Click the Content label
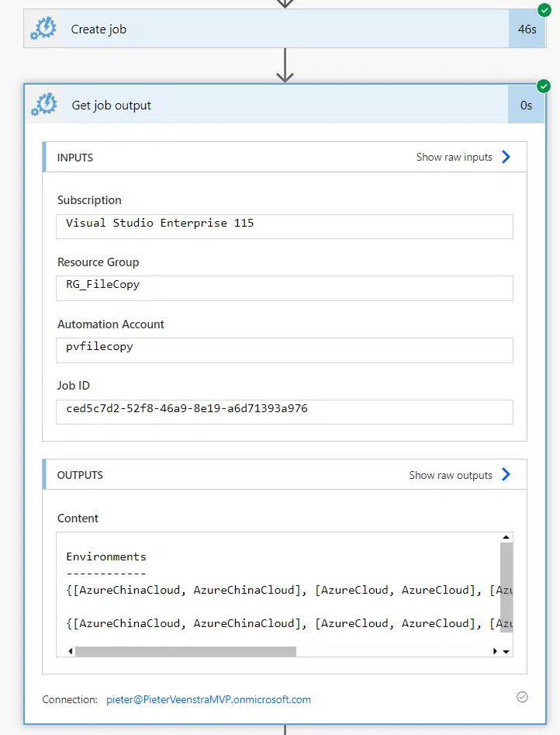This screenshot has width=560, height=735. [78, 518]
